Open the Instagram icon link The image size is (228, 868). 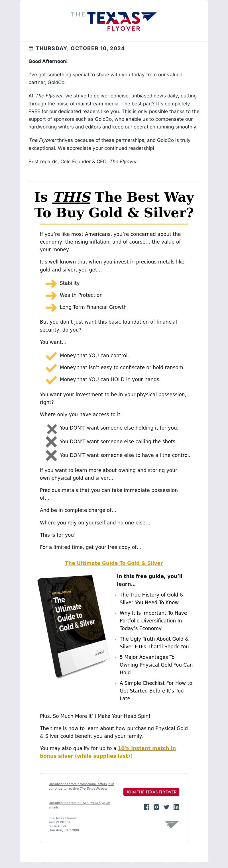156,807
